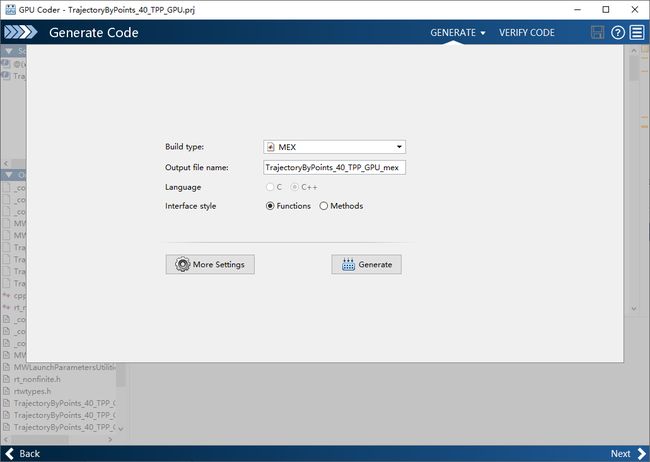Open the GENERATE dropdown arrow in header
Image resolution: width=650 pixels, height=462 pixels.
point(483,33)
